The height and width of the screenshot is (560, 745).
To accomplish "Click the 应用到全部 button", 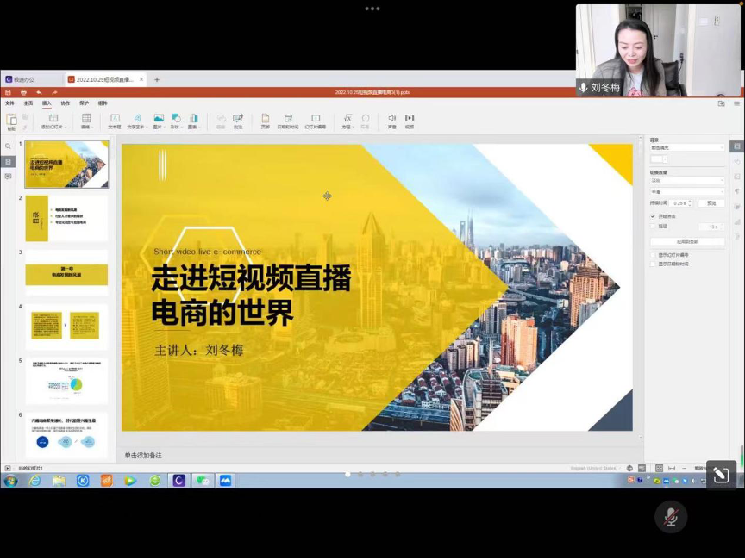I will (687, 241).
